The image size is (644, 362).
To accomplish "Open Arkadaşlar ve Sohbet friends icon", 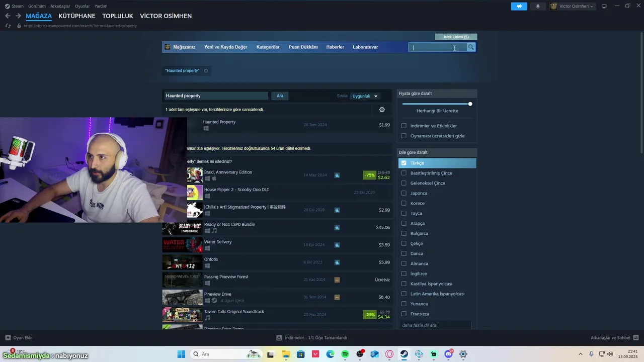I will tap(636, 338).
